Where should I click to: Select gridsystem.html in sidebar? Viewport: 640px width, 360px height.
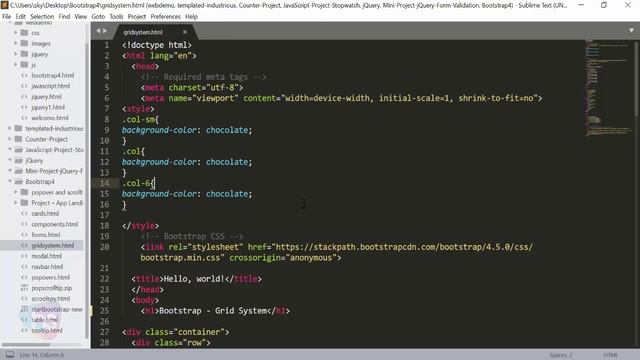coord(52,245)
